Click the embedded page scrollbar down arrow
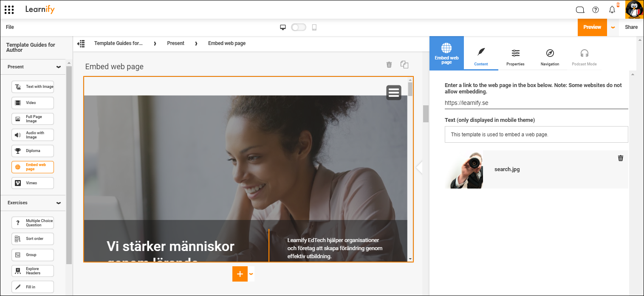Image resolution: width=644 pixels, height=296 pixels. click(x=410, y=259)
